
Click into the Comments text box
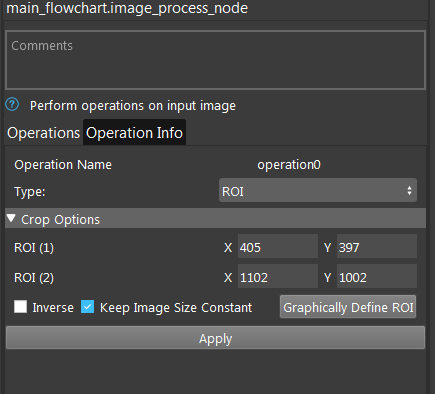click(215, 60)
